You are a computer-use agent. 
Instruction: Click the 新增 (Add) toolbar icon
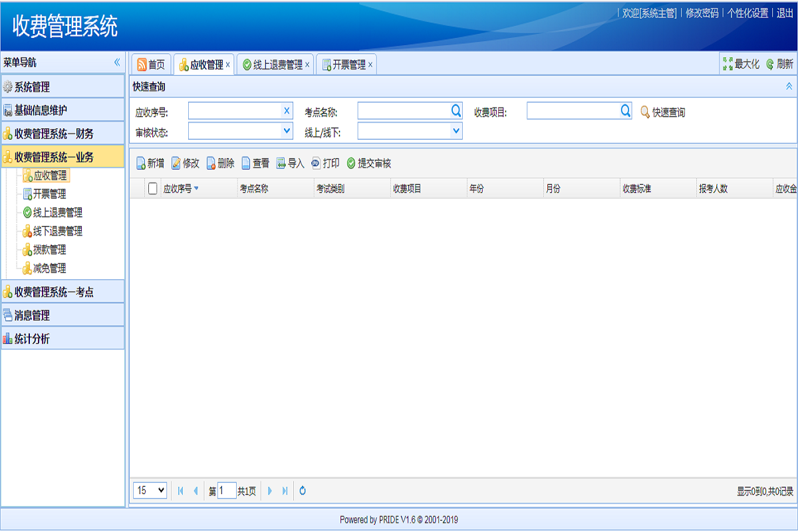click(141, 164)
